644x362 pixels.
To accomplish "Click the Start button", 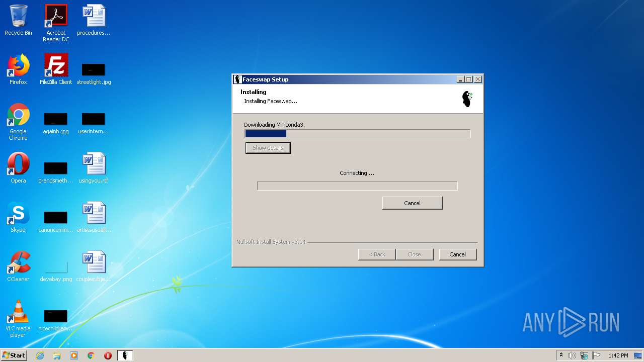I will pos(14,355).
